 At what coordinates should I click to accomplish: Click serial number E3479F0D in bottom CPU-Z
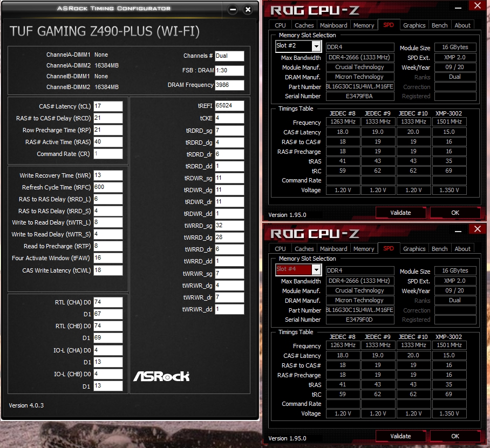click(x=360, y=320)
